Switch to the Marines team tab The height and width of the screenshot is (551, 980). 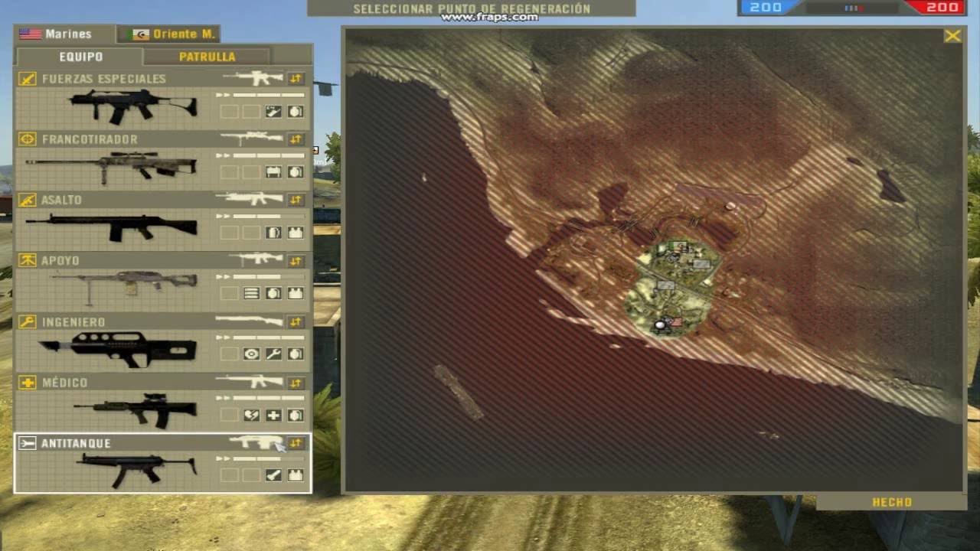click(64, 34)
